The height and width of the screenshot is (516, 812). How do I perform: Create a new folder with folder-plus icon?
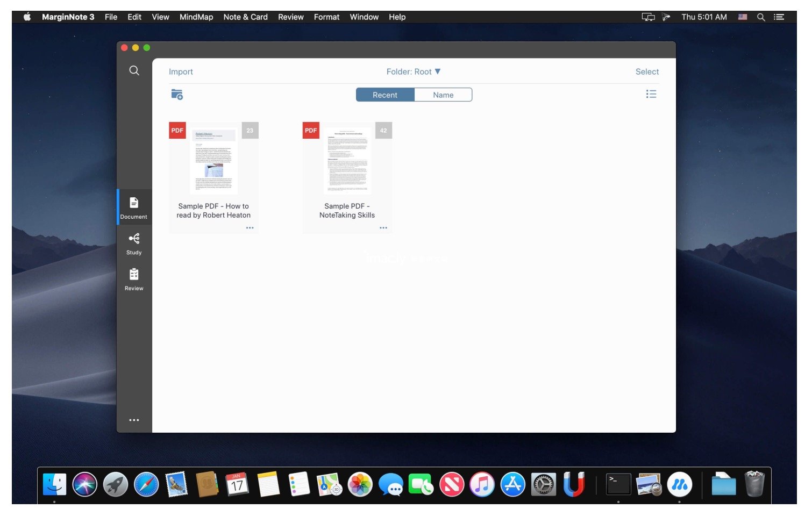177,95
